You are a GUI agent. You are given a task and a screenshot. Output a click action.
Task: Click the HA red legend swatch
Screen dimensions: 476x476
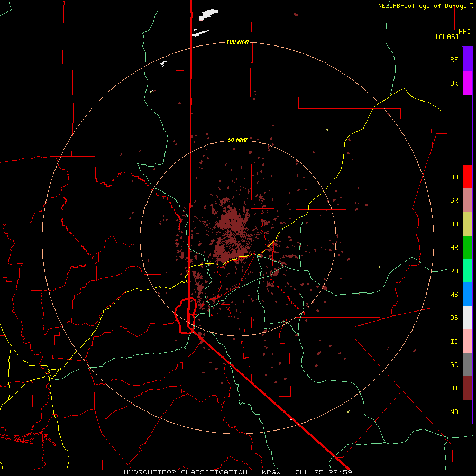(x=467, y=177)
